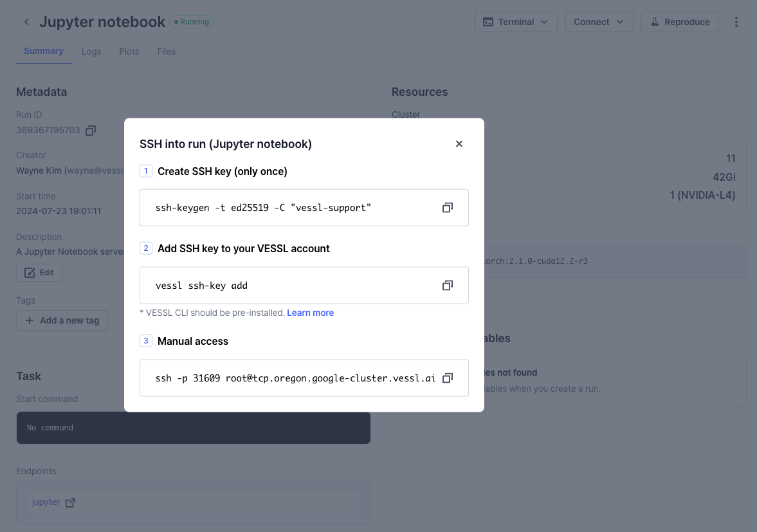Close the SSH into run dialog

click(459, 144)
